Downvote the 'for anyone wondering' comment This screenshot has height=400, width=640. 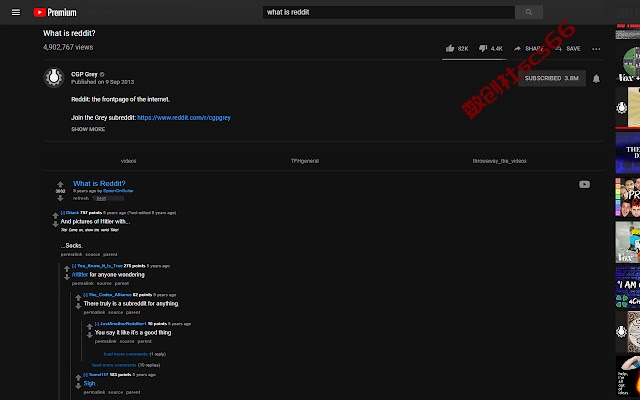point(67,278)
